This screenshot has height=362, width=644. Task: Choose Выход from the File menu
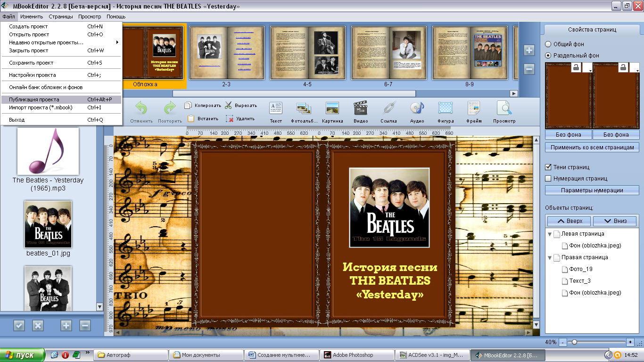[x=61, y=120]
